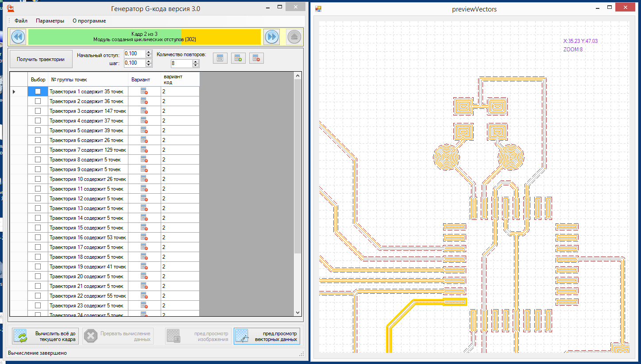Decrease the шаг value with down arrow
641x364 pixels.
pyautogui.click(x=149, y=65)
